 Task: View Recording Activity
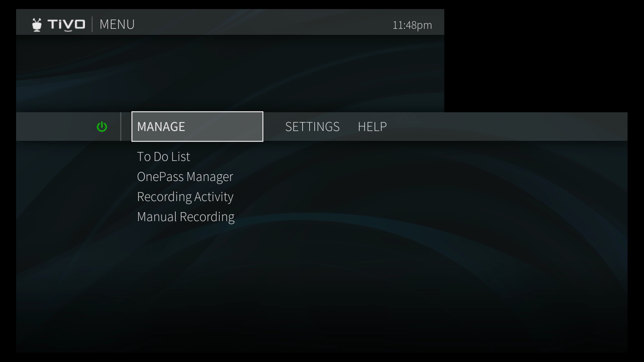pos(185,197)
